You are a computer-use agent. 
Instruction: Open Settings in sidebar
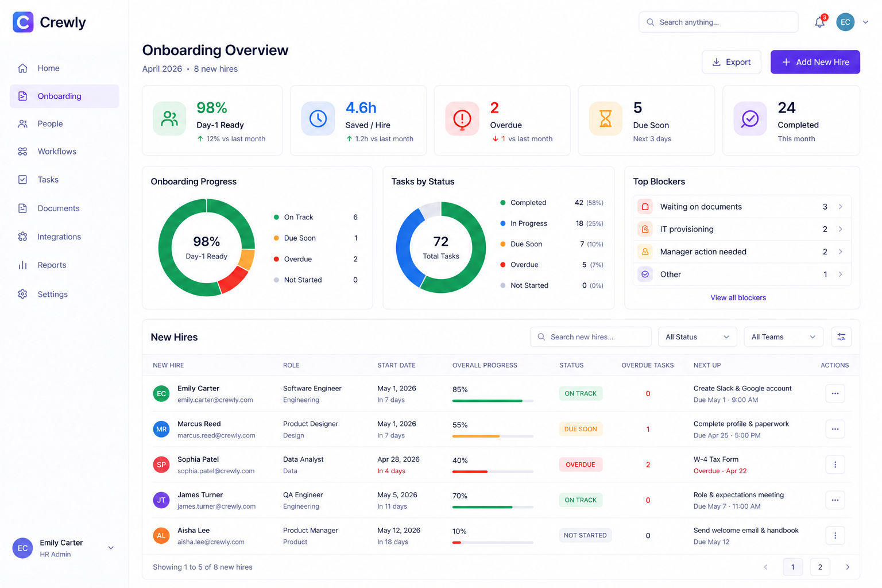coord(64,294)
